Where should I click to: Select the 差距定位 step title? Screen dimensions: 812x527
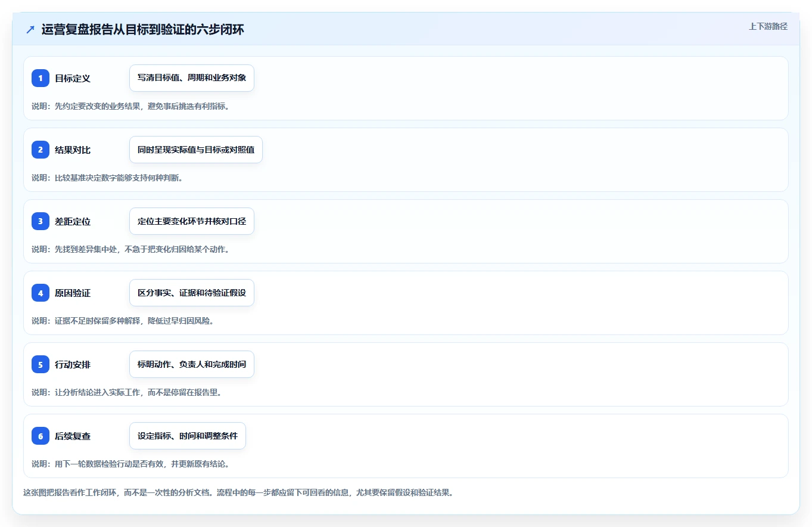[73, 221]
